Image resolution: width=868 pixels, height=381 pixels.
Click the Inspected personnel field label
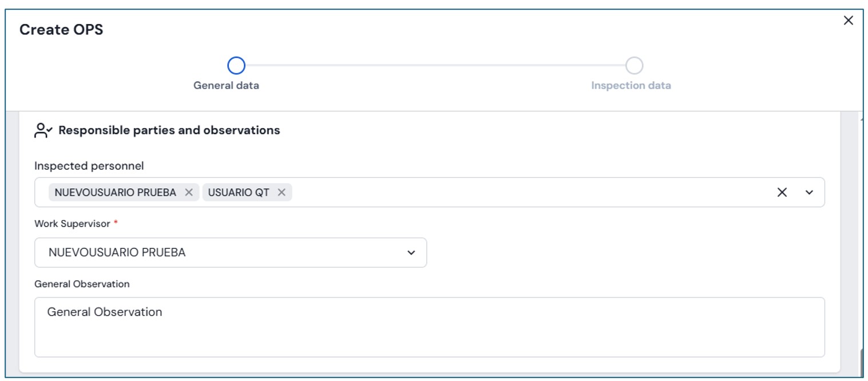[x=89, y=166]
